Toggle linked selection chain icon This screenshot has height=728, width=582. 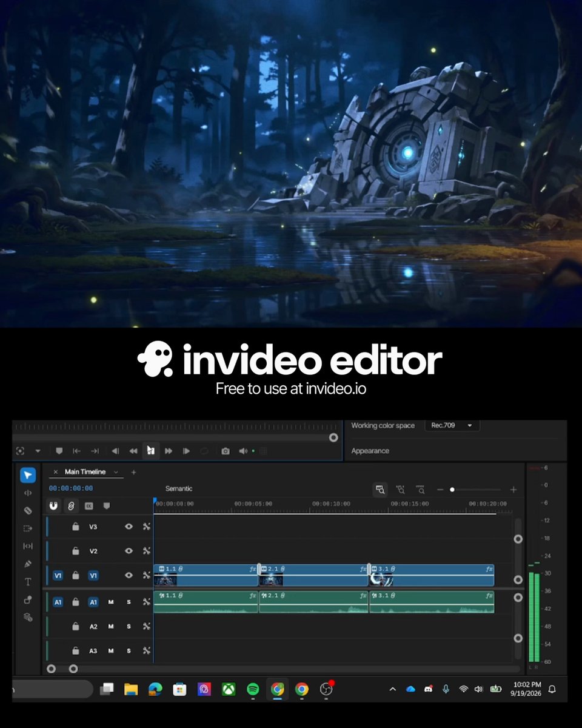pos(71,505)
